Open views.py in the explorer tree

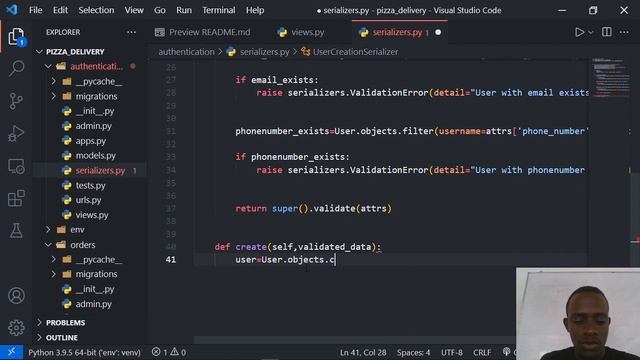92,215
